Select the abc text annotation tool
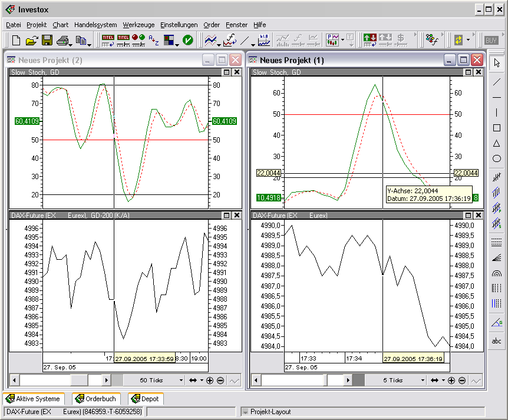 (x=496, y=341)
